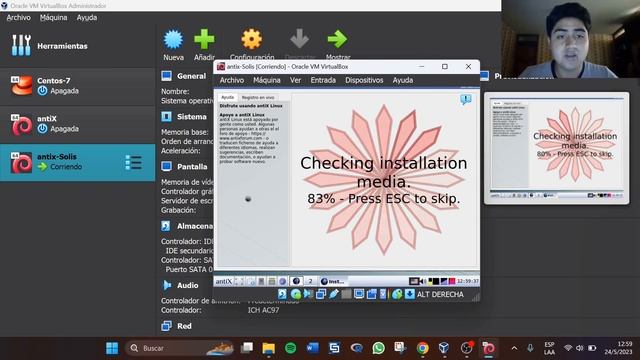
Task: Open Spotify from the taskbar
Action: click(x=291, y=348)
